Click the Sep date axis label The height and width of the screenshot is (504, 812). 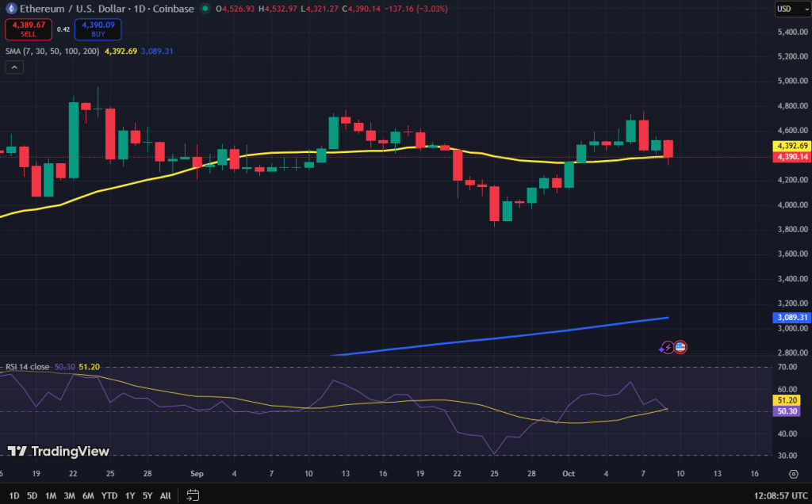197,473
